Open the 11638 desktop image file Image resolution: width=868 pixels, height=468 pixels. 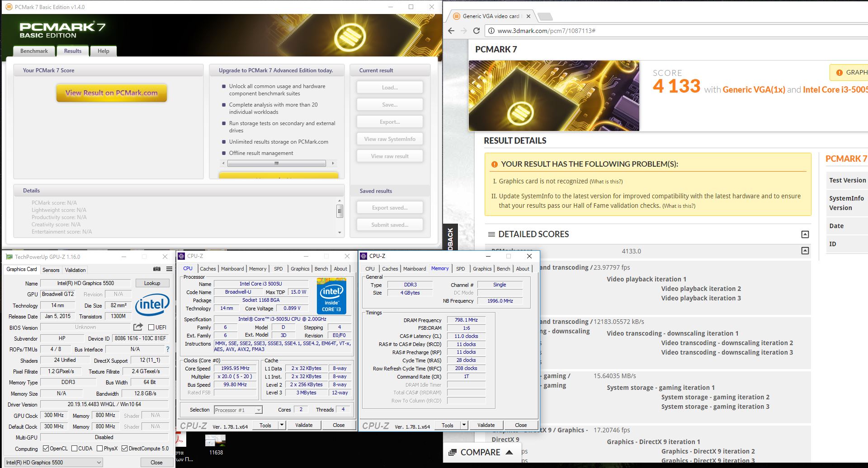pos(216,445)
